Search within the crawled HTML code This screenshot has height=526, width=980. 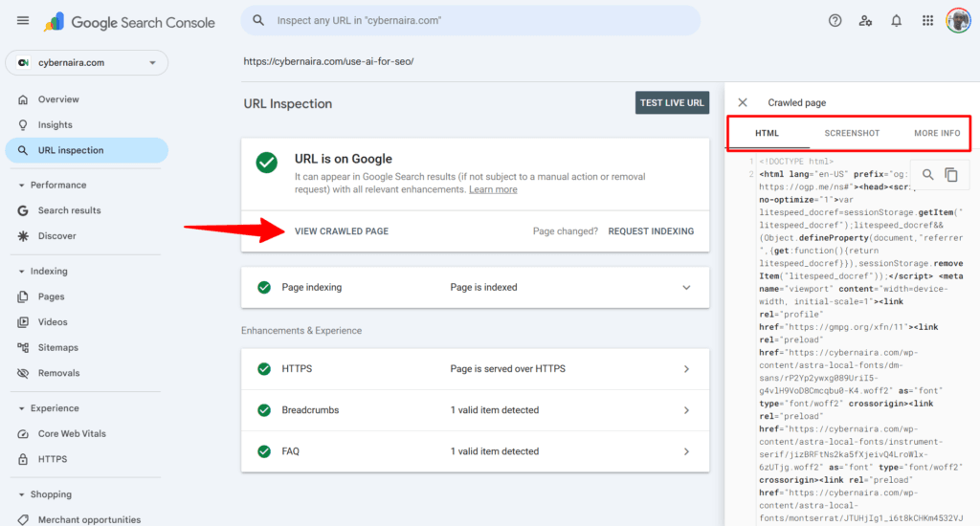tap(928, 175)
